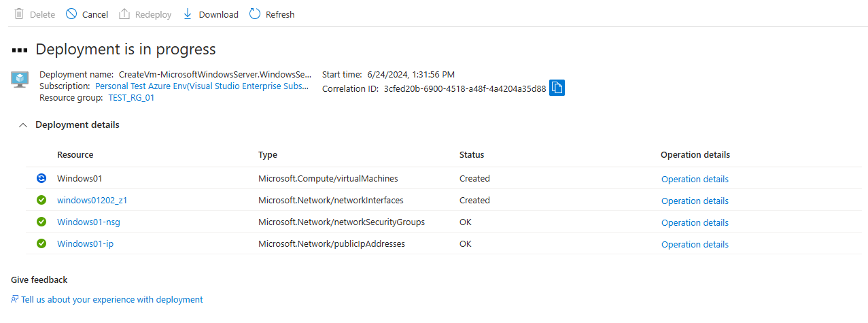Click the correlation ID value 3cfed20b text
Screen dimensions: 868x323
point(465,88)
